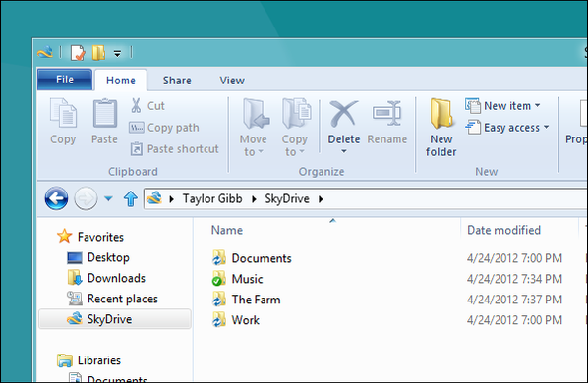Expand the arrow before Taylor Gibb

pos(172,199)
